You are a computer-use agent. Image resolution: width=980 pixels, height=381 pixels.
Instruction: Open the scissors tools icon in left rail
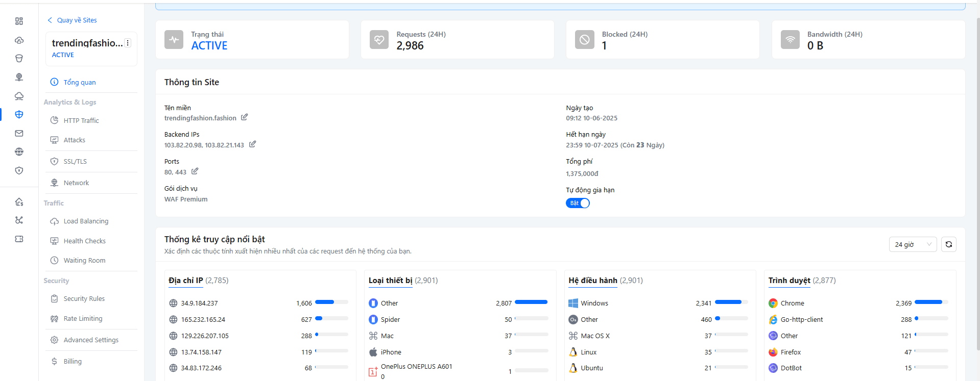19,220
